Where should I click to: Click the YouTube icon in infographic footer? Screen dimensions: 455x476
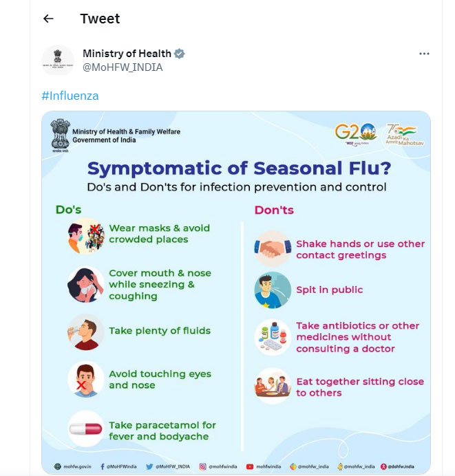coord(250,466)
